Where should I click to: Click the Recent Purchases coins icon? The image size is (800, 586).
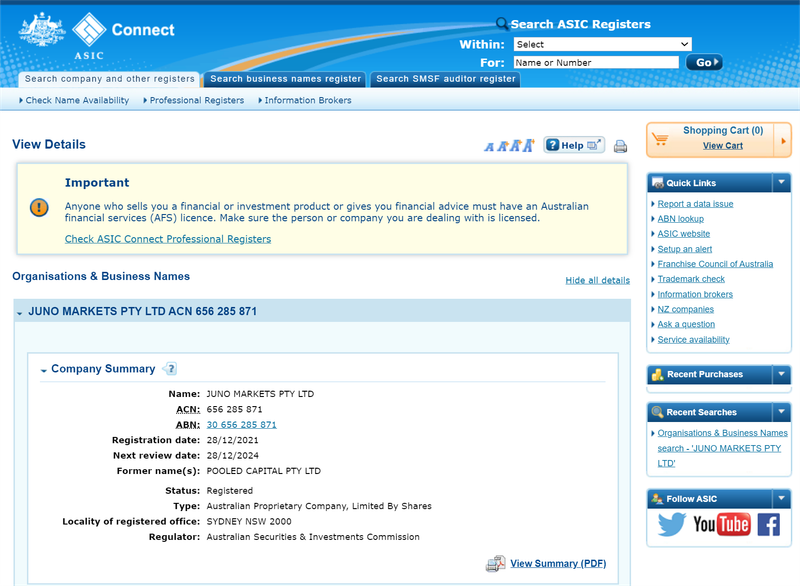click(658, 374)
